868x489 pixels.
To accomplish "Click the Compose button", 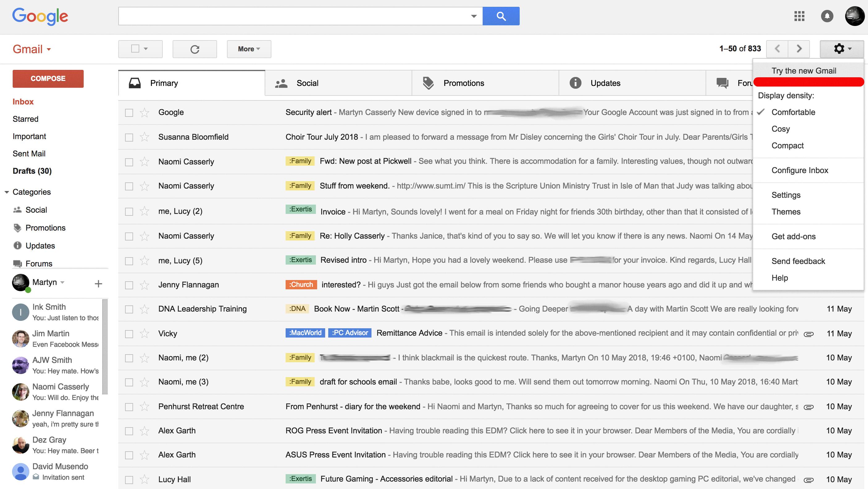I will [47, 78].
